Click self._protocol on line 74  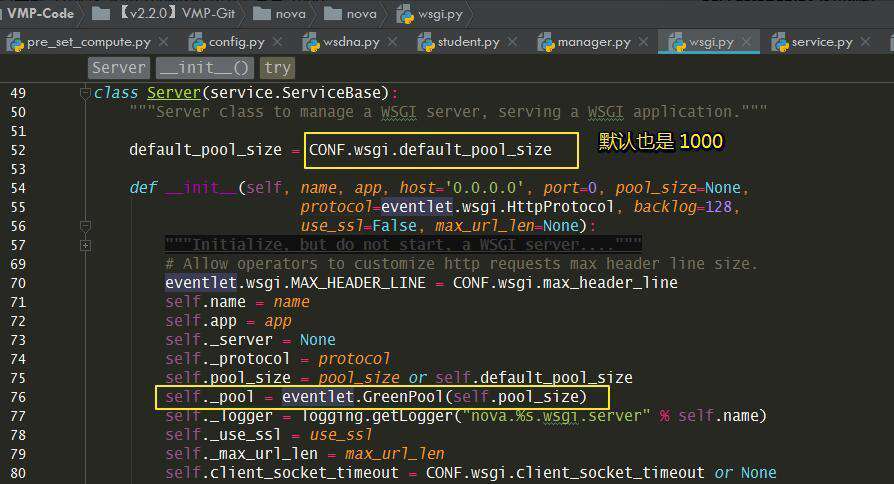click(x=227, y=359)
